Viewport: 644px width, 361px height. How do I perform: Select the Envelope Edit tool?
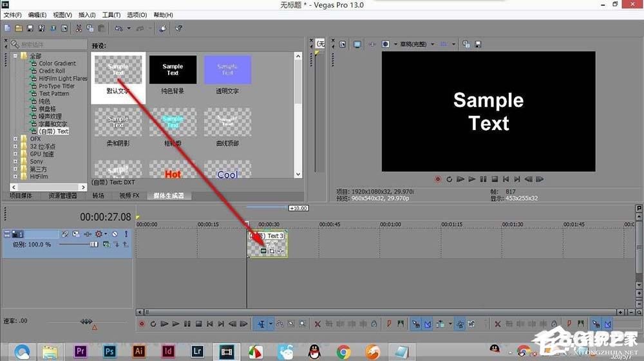280,324
